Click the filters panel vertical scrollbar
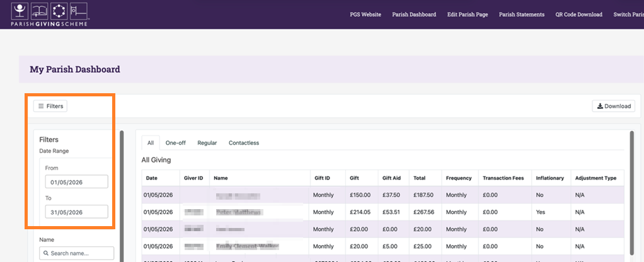Screen dimensions: 644x262 [x=121, y=196]
